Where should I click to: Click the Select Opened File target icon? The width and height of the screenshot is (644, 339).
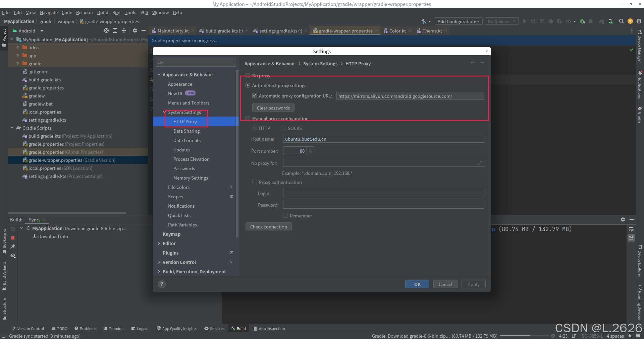pyautogui.click(x=106, y=31)
